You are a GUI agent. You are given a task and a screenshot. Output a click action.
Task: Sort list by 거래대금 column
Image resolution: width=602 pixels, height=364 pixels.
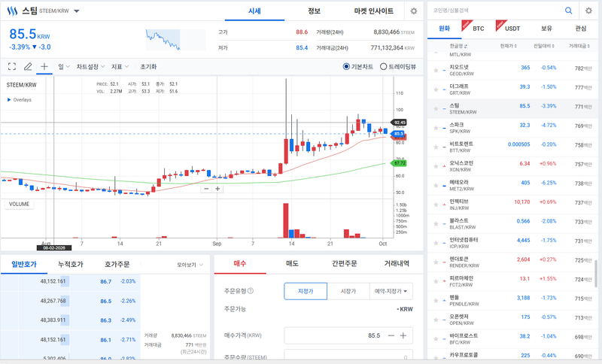579,46
